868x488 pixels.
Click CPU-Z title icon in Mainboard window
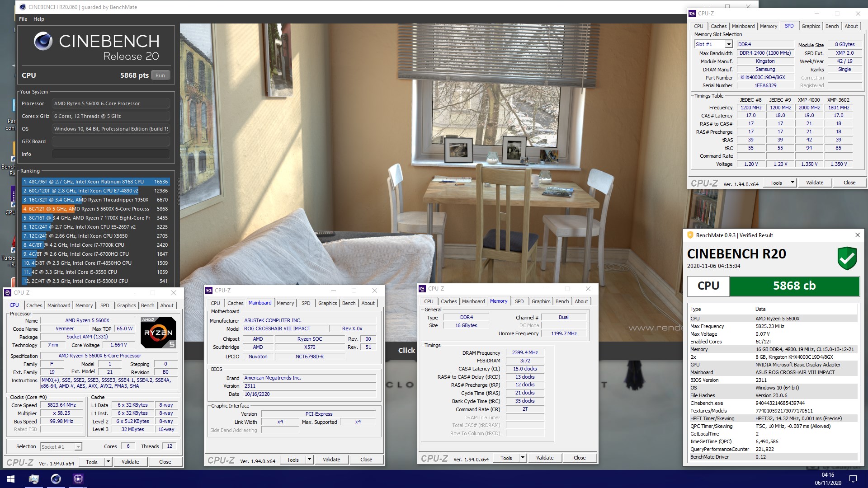point(209,291)
